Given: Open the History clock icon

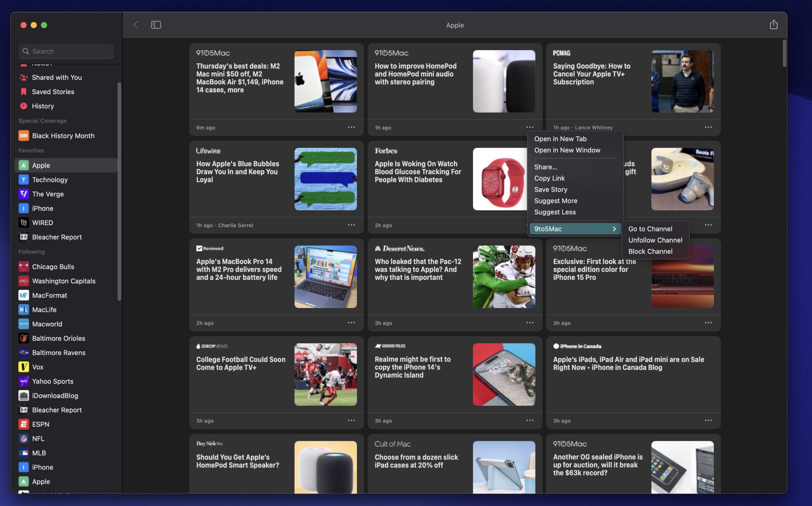Looking at the screenshot, I should (x=23, y=106).
